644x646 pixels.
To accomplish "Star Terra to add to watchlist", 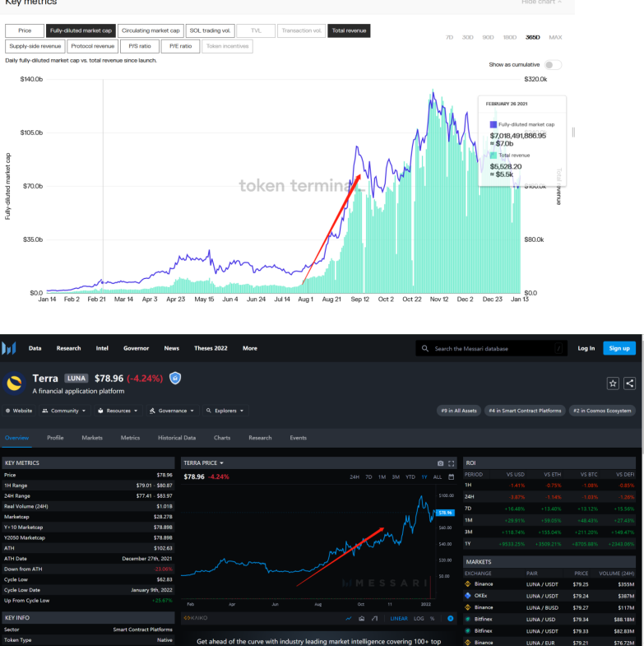I will click(x=613, y=383).
